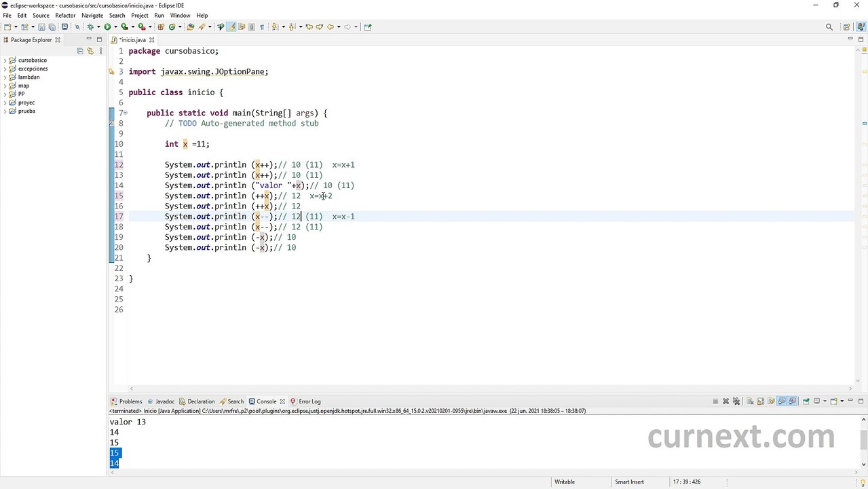Click the Previous Annotation icon
Viewport: 868px width, 489px height.
coord(292,27)
